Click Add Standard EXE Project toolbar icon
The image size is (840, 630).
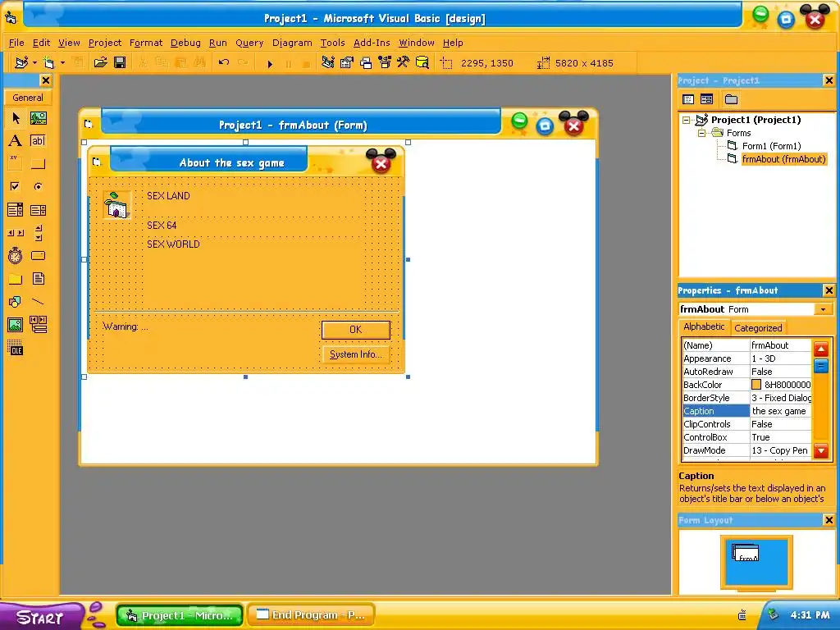[21, 62]
